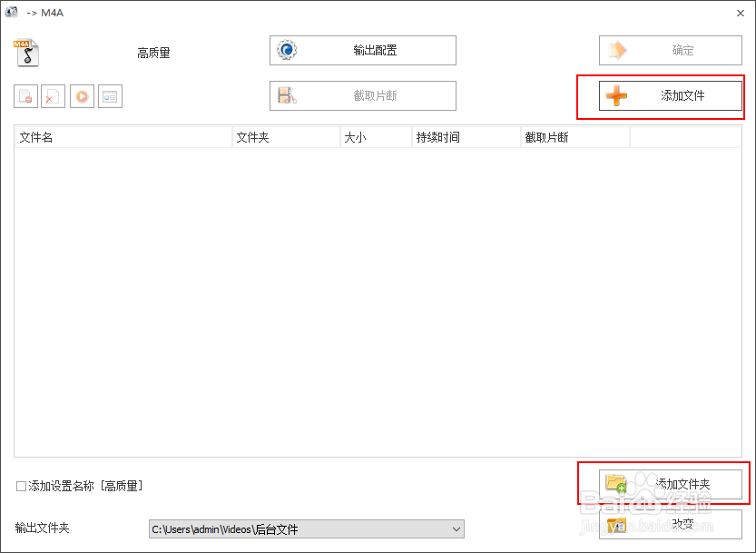This screenshot has width=756, height=553.
Task: Click the 确定 OK button
Action: pyautogui.click(x=670, y=50)
